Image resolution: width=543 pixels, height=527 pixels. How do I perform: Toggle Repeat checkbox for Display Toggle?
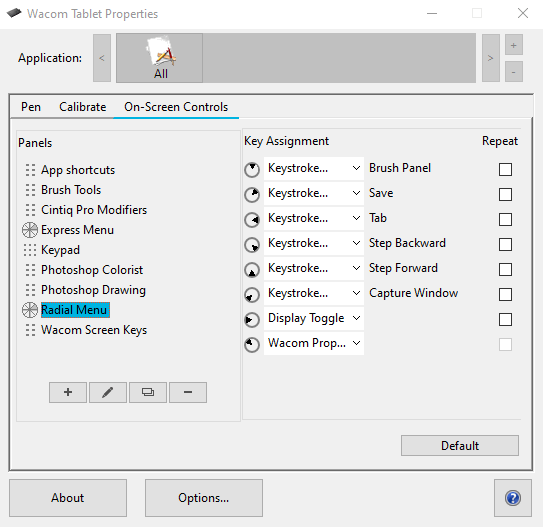coord(505,319)
